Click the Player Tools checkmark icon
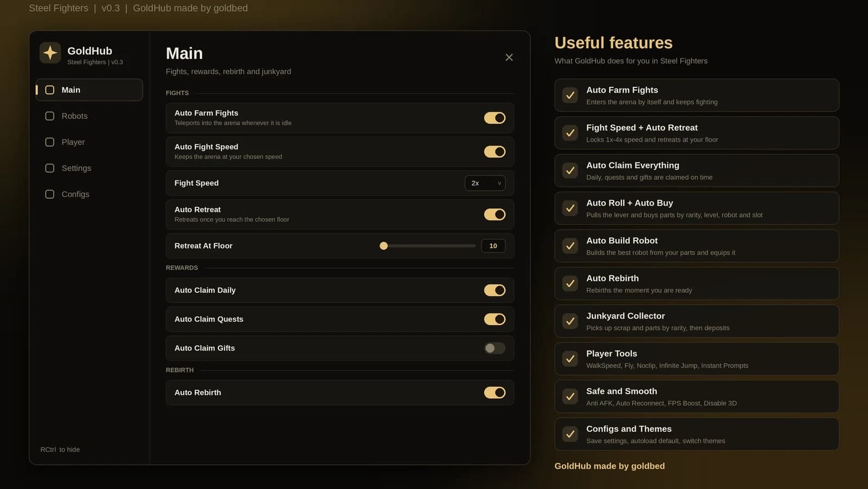The height and width of the screenshot is (489, 868). pyautogui.click(x=570, y=359)
